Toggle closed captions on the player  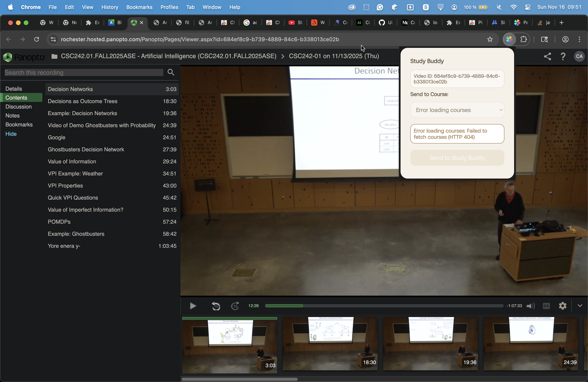(x=546, y=306)
